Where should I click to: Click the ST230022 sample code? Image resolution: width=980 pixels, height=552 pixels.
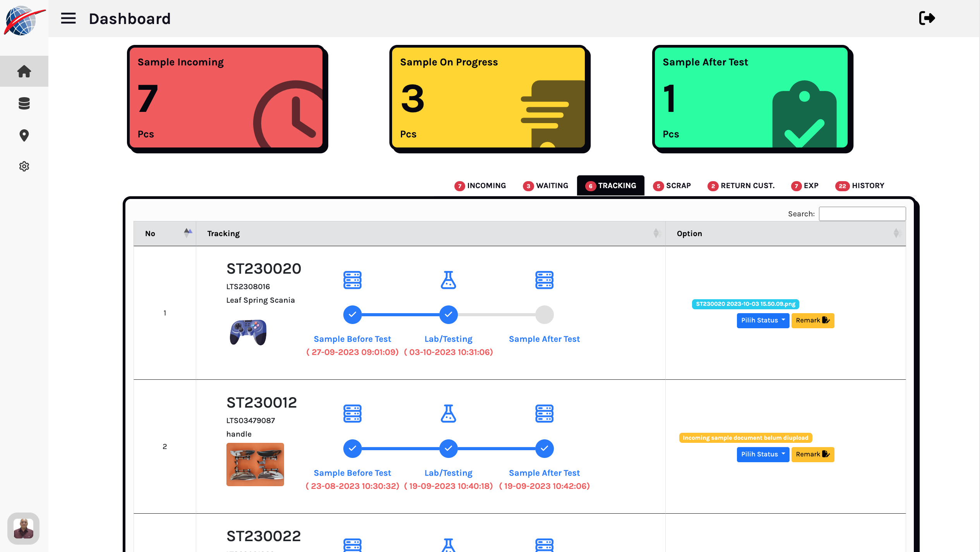tap(263, 536)
